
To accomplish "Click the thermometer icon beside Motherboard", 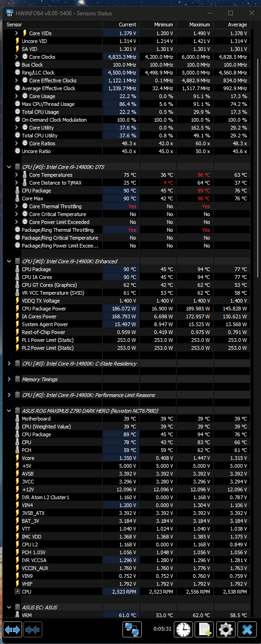I will click(x=18, y=419).
